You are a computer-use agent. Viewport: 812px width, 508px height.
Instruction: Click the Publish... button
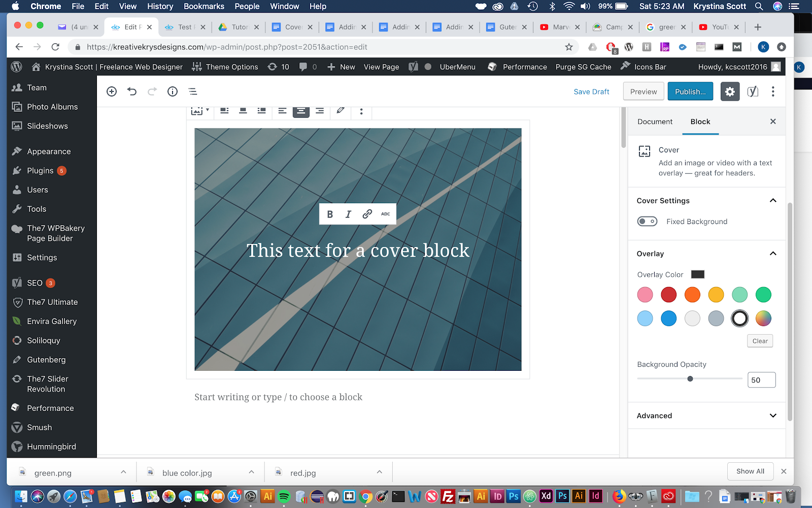click(690, 91)
